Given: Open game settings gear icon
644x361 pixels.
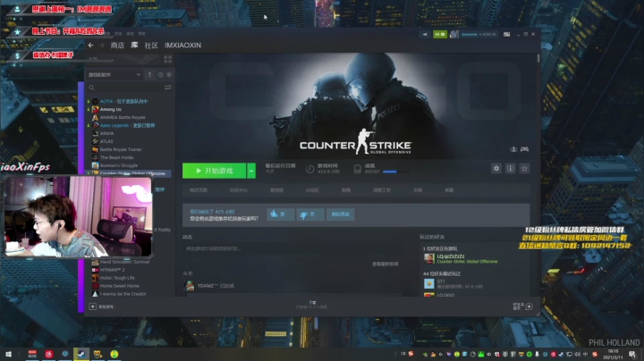Looking at the screenshot, I should (x=496, y=168).
